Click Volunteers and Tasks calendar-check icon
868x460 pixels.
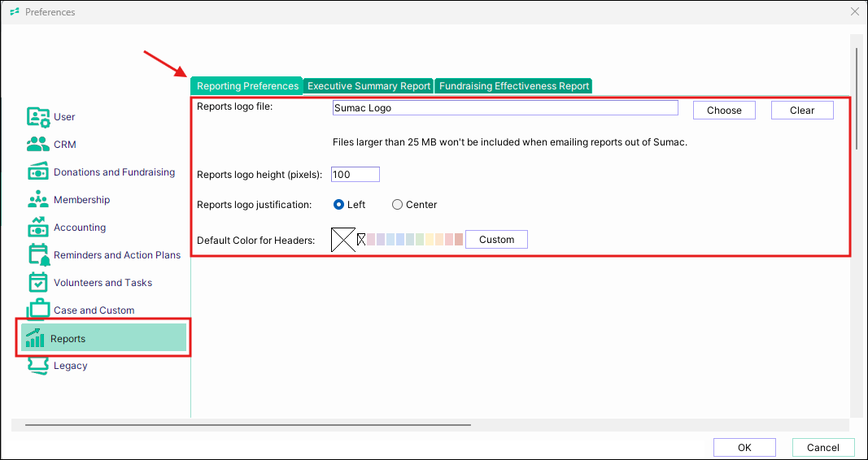[38, 283]
